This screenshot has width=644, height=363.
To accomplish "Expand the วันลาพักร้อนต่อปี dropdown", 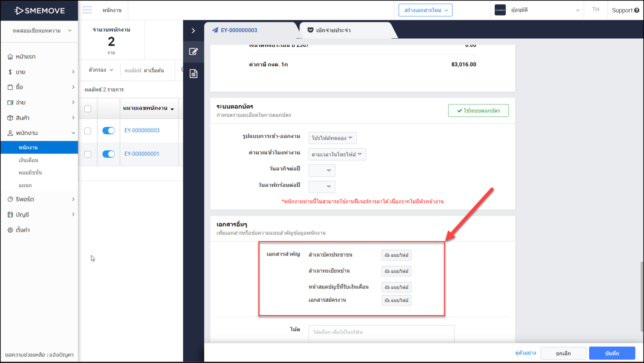I will 322,187.
